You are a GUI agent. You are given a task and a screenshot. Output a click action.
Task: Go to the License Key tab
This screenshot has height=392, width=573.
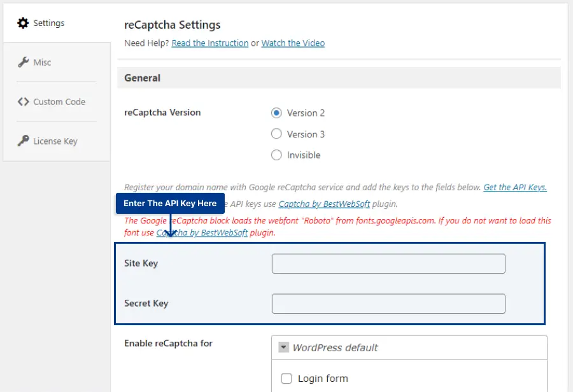pyautogui.click(x=57, y=141)
